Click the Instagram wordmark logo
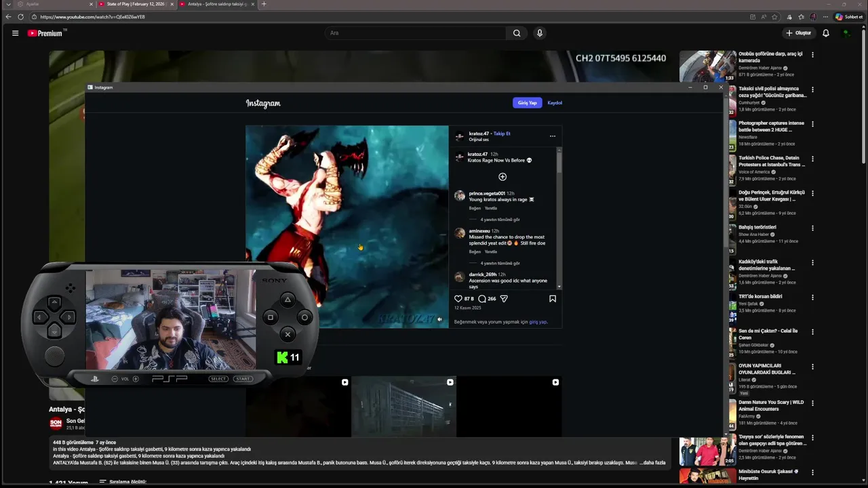This screenshot has height=488, width=868. point(263,103)
